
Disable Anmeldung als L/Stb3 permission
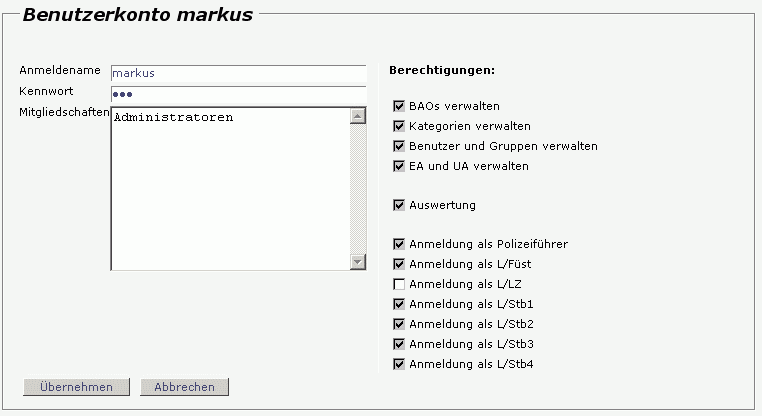click(399, 344)
